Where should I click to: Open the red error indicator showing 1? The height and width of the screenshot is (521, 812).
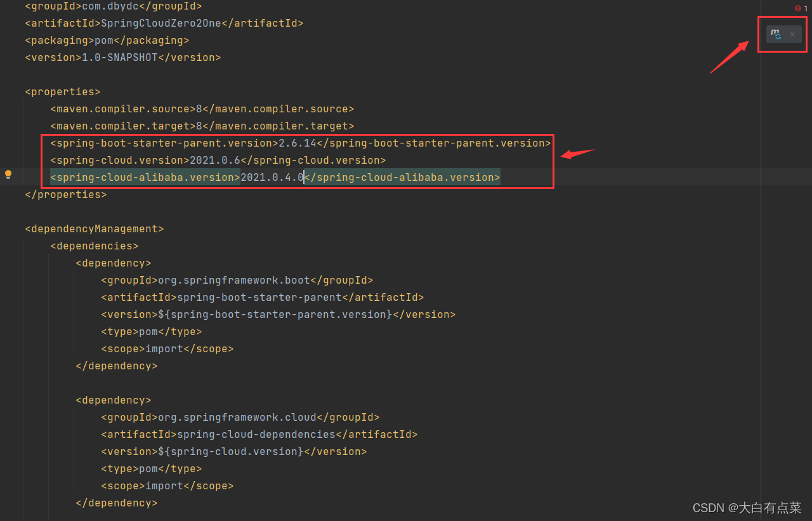click(x=801, y=8)
